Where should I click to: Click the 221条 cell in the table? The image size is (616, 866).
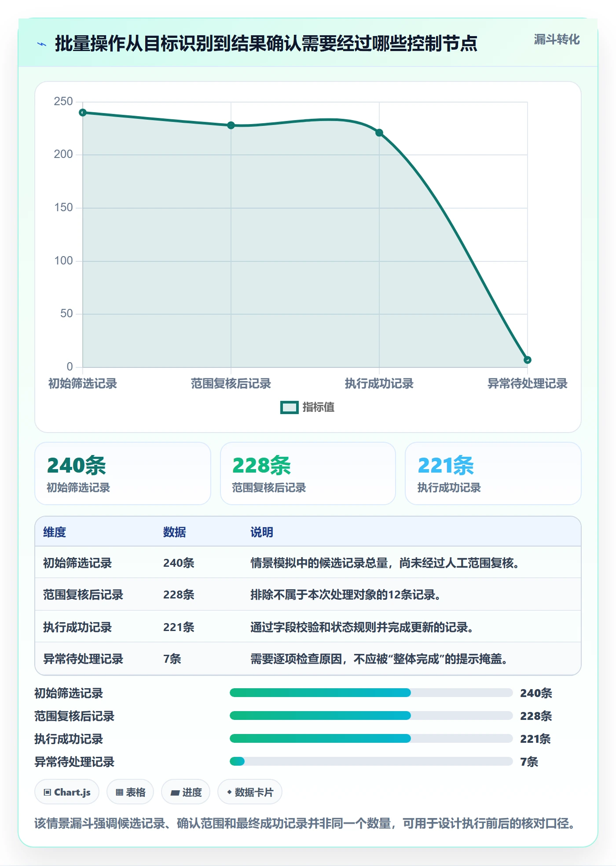coord(179,627)
